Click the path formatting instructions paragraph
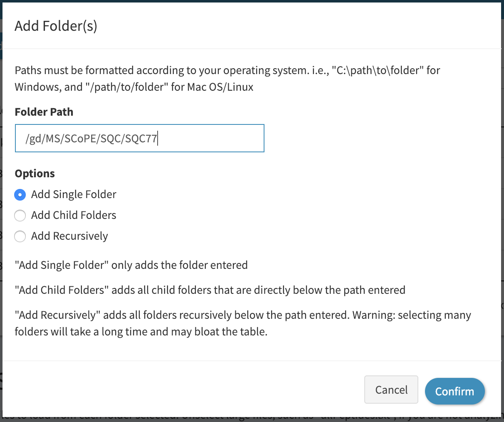Image resolution: width=504 pixels, height=422 pixels. coord(227,78)
